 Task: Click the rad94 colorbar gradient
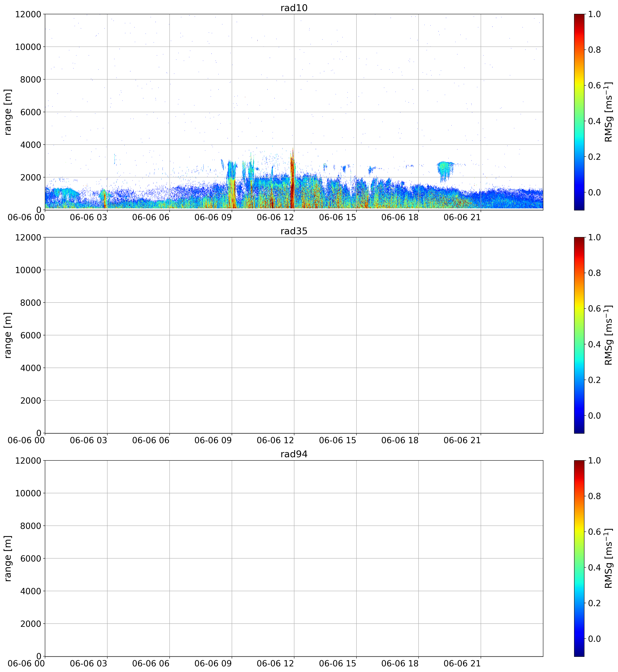pos(579,558)
